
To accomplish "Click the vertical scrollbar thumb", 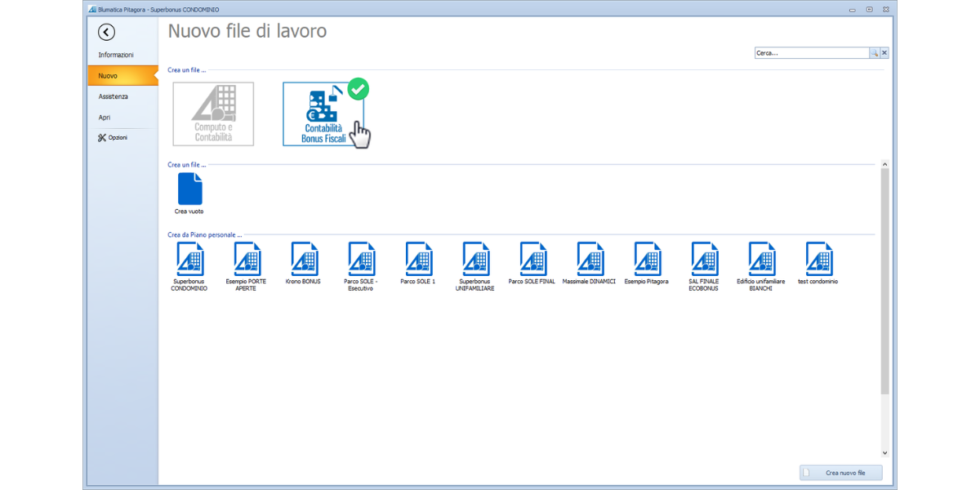I will point(885,282).
